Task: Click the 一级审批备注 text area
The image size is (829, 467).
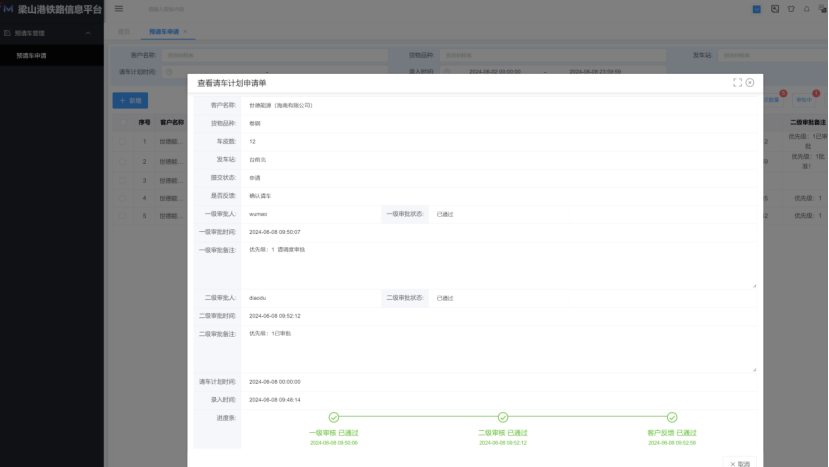Action: (x=500, y=266)
